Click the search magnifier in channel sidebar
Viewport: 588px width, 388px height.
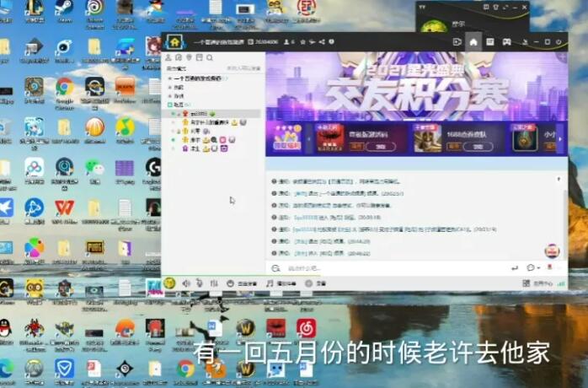[209, 57]
